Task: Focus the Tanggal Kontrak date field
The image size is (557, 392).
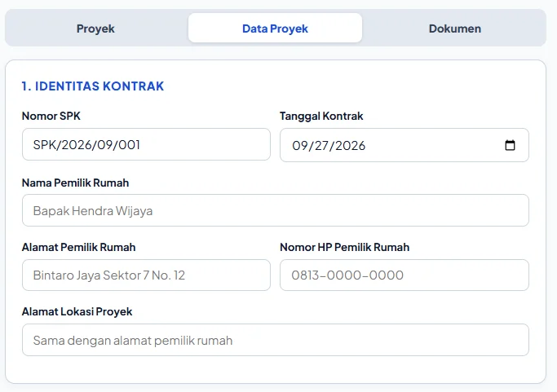Action: pyautogui.click(x=404, y=145)
